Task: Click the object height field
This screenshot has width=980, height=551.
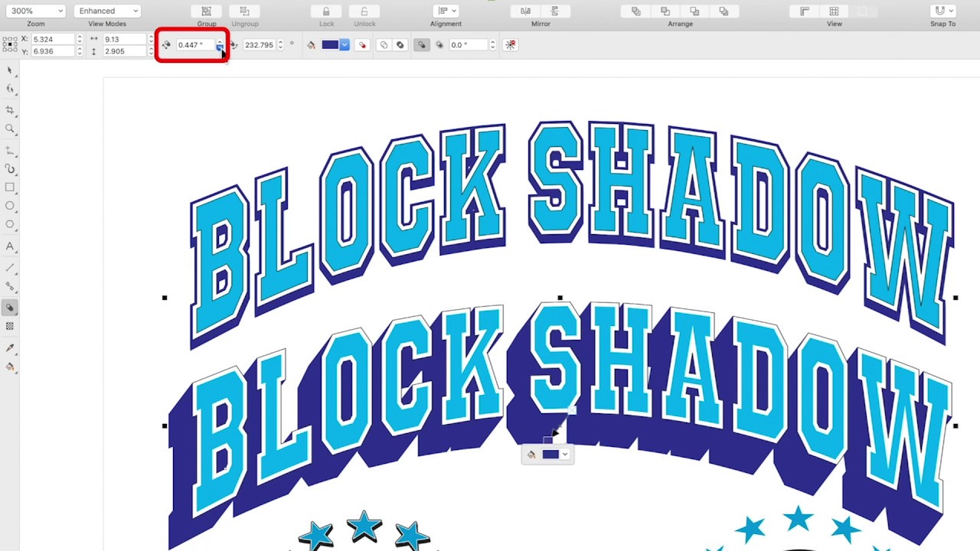Action: point(124,51)
